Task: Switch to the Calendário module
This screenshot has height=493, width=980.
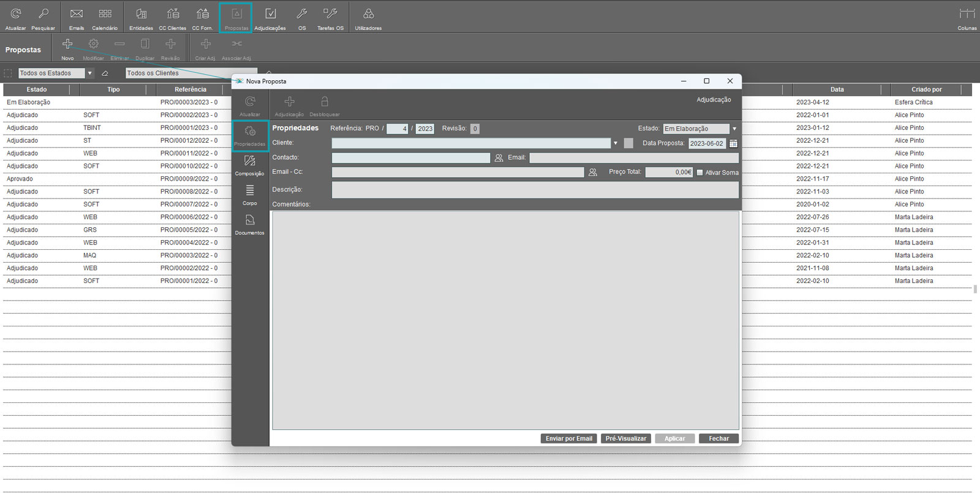Action: [105, 18]
